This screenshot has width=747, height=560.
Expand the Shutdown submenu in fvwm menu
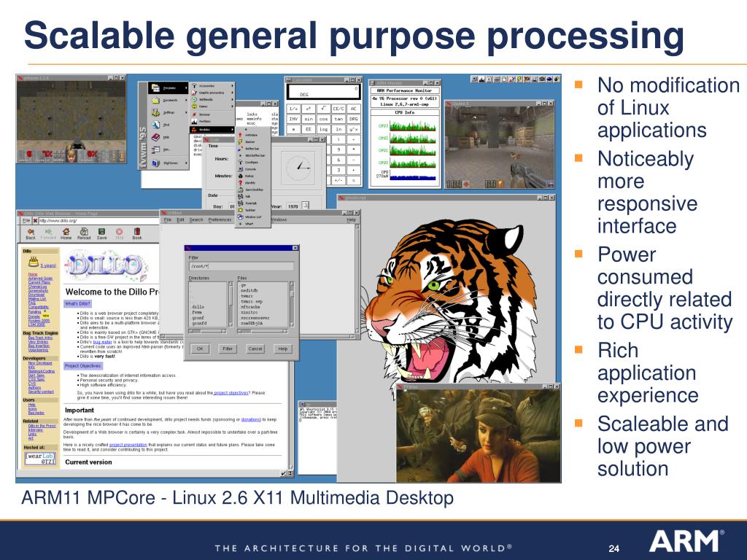point(169,163)
